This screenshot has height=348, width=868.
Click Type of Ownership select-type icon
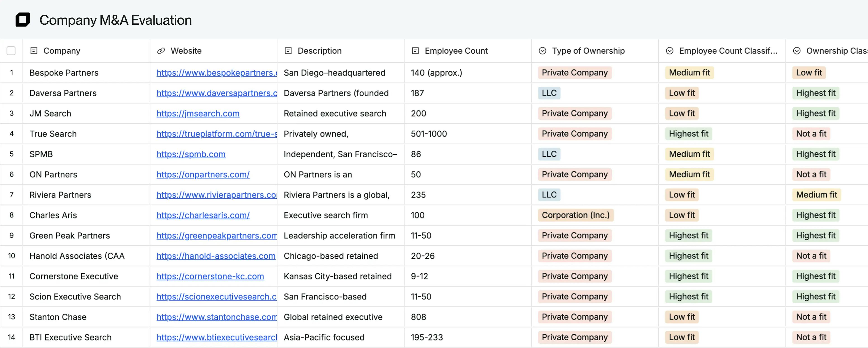coord(542,51)
